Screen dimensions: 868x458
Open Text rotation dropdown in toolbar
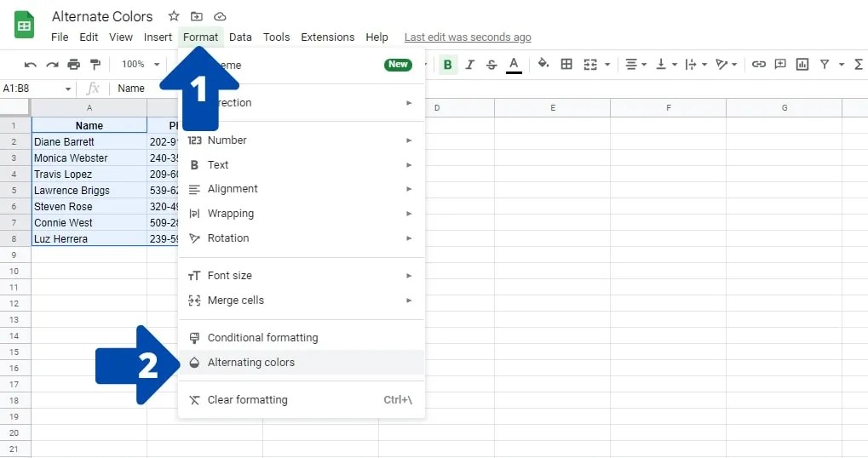pyautogui.click(x=727, y=65)
